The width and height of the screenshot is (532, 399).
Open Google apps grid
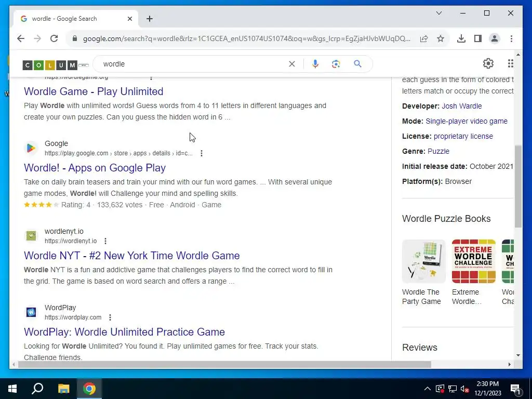coord(511,63)
